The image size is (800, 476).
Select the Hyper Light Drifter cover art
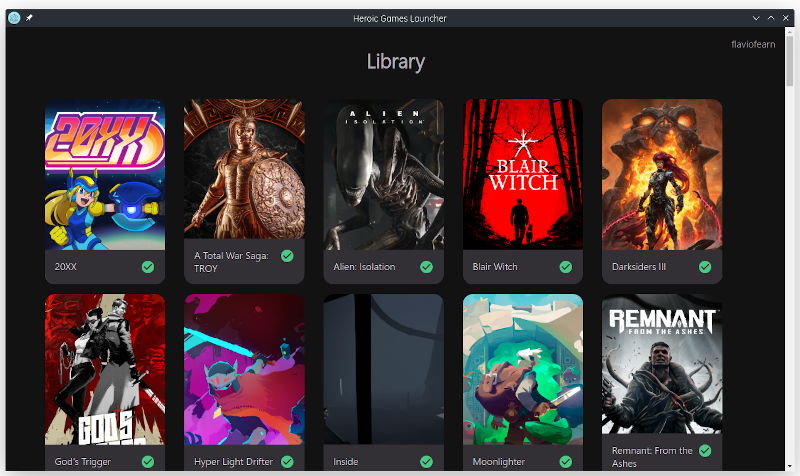click(244, 369)
